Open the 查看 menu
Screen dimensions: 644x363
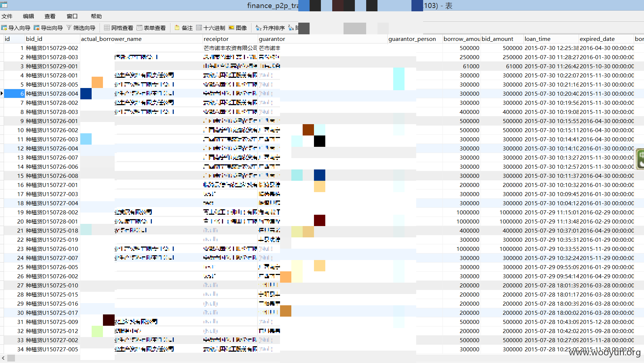50,16
